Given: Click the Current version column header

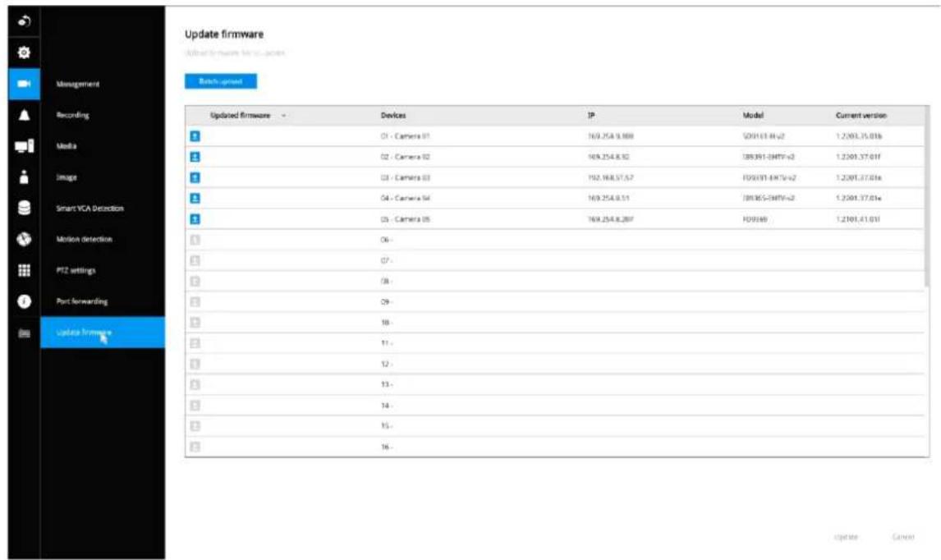Looking at the screenshot, I should click(861, 115).
